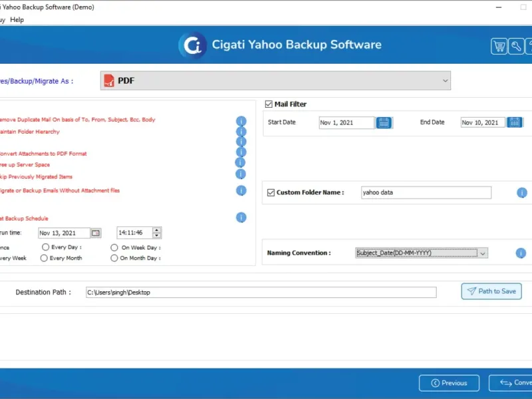This screenshot has height=399, width=532.
Task: Toggle the Custom Folder Name checkbox
Action: (270, 193)
